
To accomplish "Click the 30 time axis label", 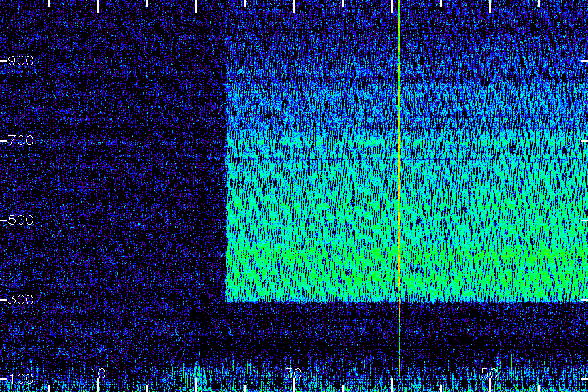I will click(293, 374).
